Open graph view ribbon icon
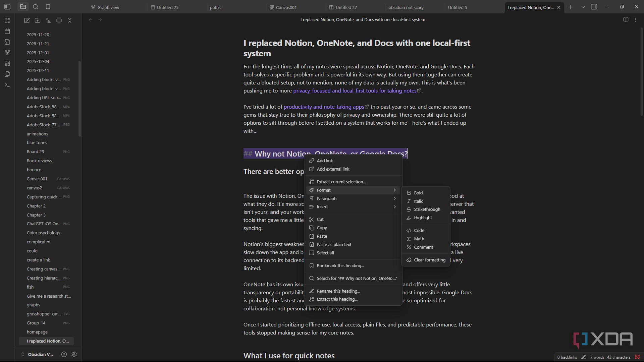 click(7, 53)
